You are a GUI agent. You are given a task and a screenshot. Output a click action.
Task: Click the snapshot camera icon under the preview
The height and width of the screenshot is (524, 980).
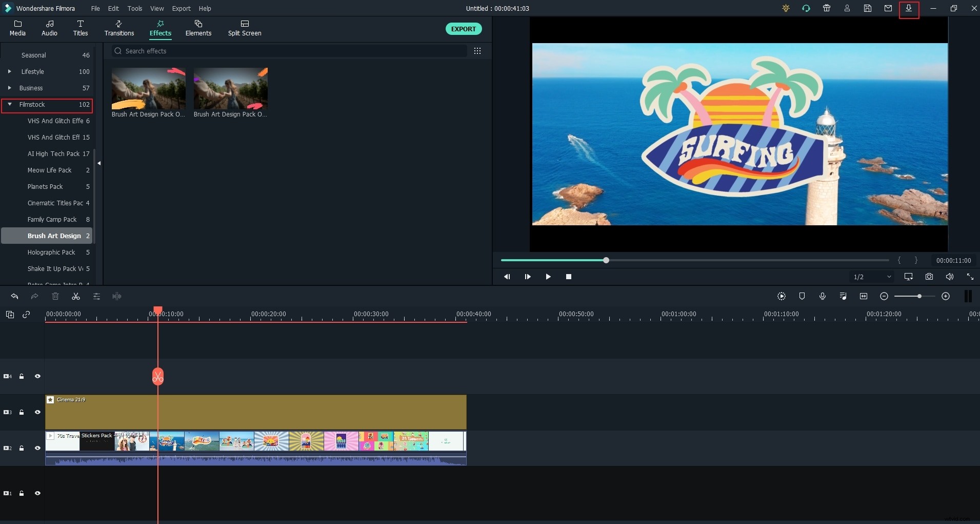coord(929,277)
